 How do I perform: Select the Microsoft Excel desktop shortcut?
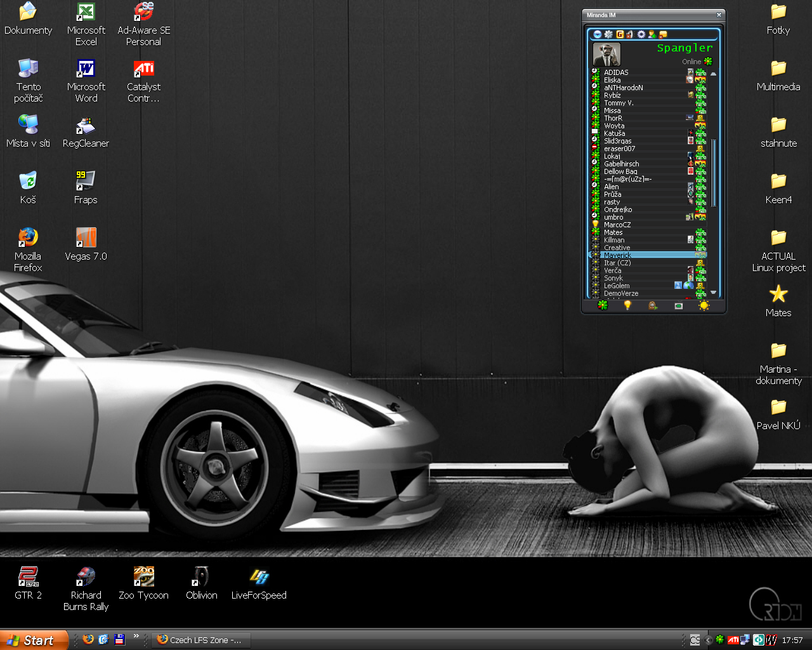tap(86, 24)
